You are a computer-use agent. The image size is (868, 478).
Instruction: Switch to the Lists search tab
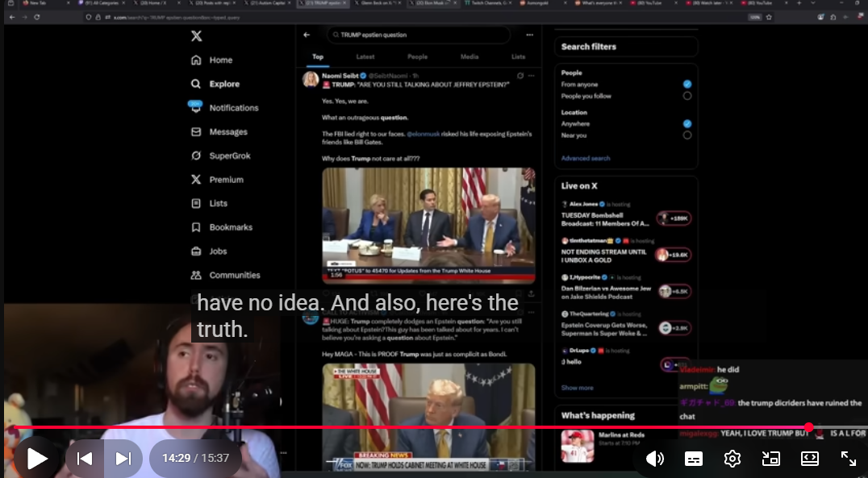coord(518,56)
